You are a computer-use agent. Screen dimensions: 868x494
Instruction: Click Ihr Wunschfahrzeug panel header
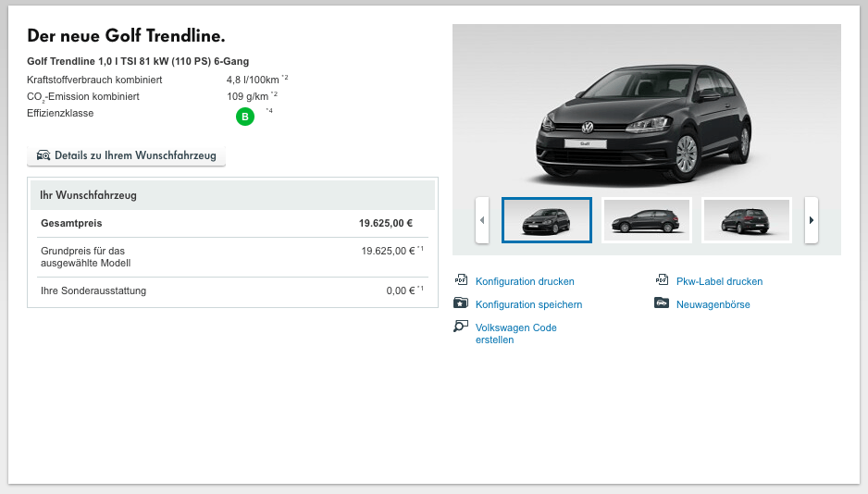point(232,195)
